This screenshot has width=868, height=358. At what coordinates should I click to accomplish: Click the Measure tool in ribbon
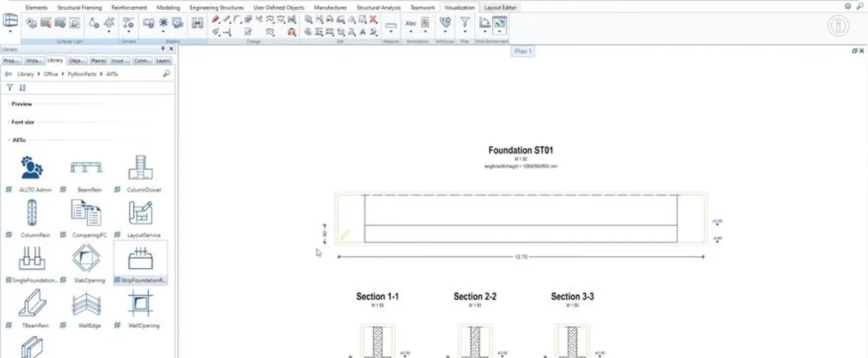click(x=391, y=25)
